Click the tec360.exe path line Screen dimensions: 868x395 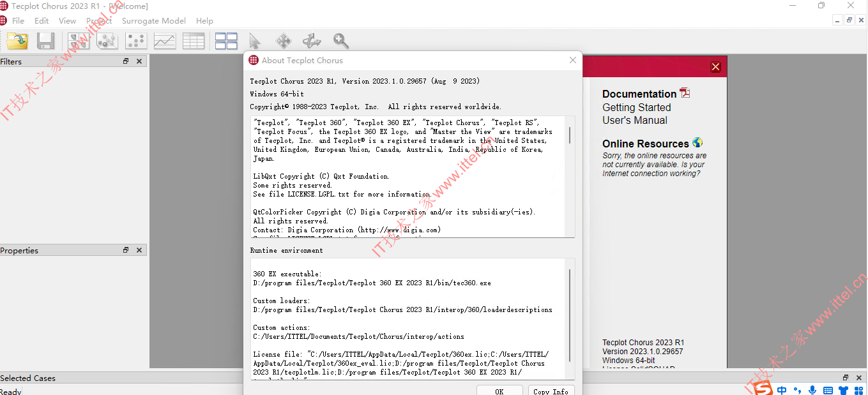372,283
